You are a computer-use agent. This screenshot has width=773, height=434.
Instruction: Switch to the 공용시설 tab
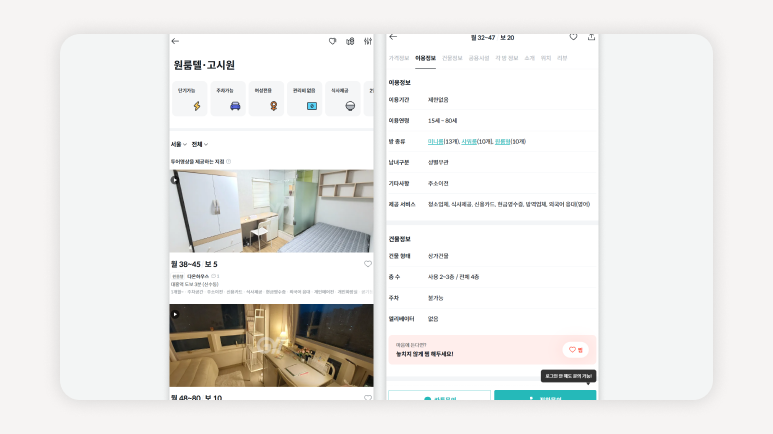479,58
